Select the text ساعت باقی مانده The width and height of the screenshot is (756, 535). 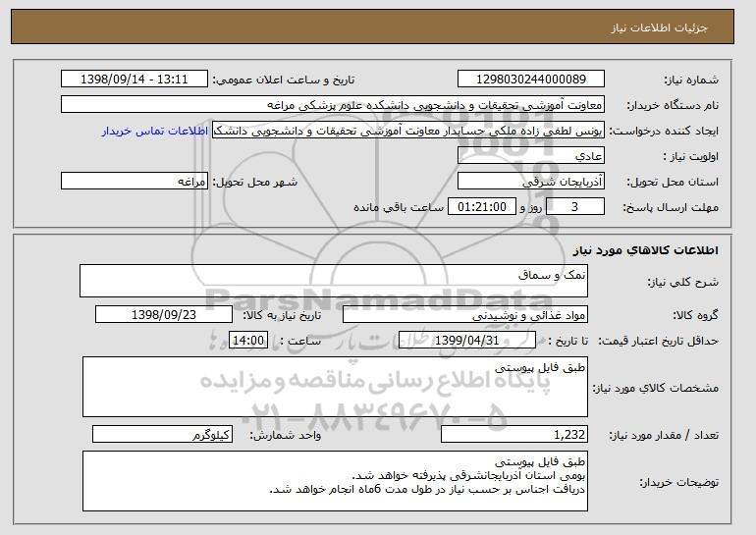point(399,207)
